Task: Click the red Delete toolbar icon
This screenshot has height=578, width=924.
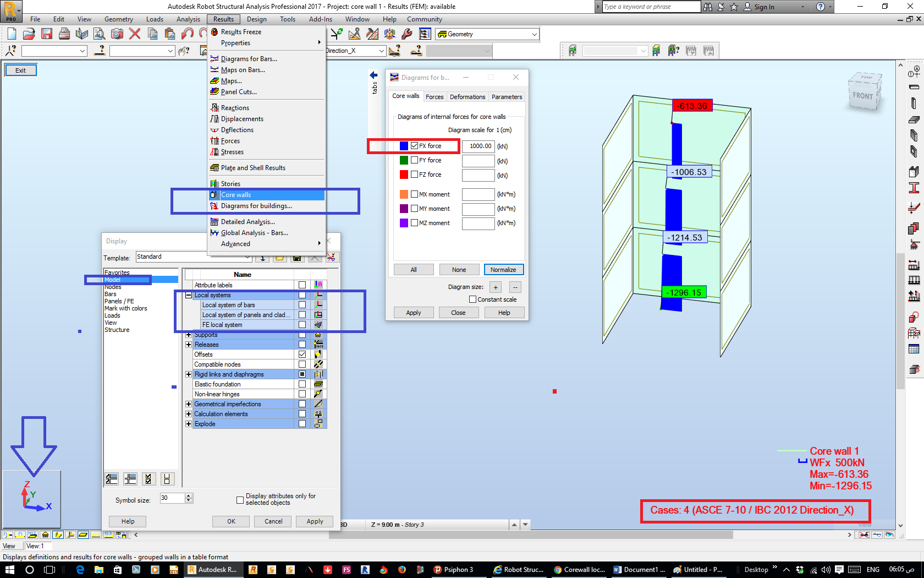Action: click(x=134, y=34)
